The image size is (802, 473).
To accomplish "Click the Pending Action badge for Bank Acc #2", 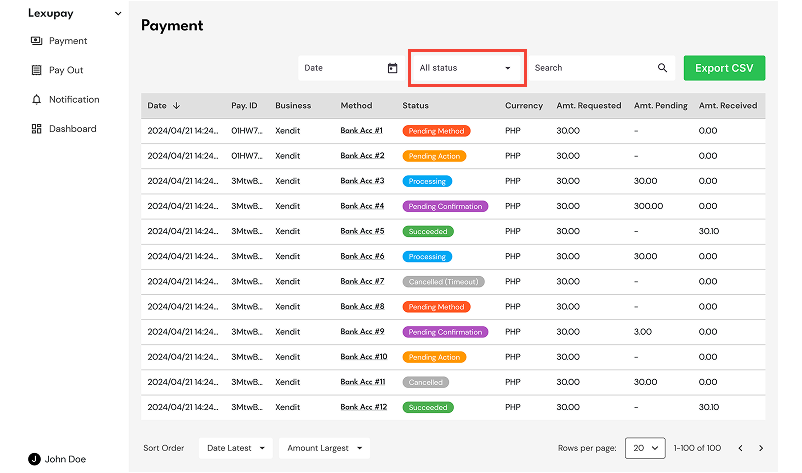I will (434, 156).
